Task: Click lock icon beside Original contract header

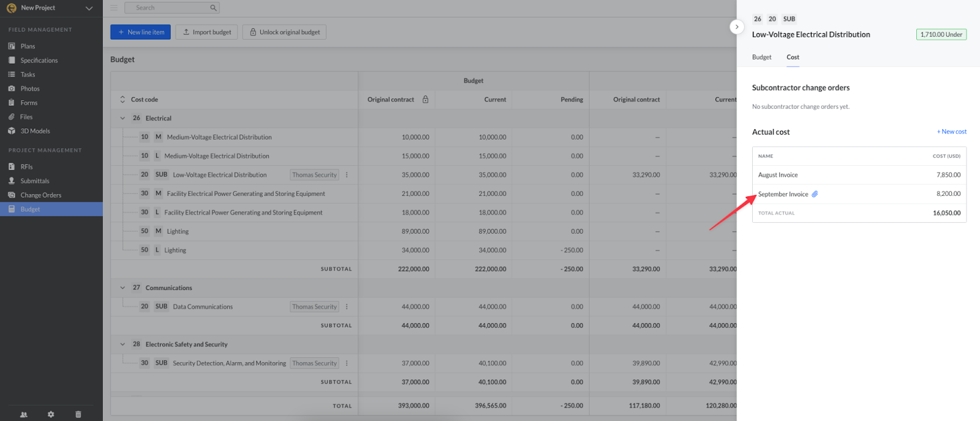Action: coord(425,100)
